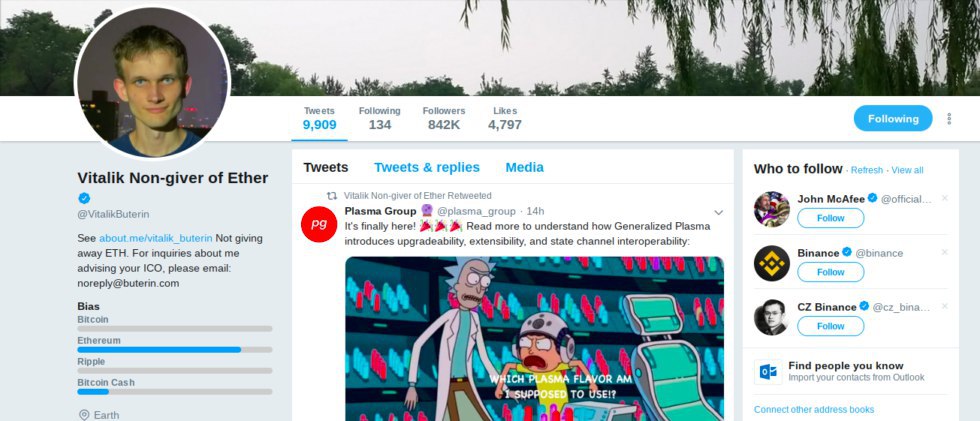Switch to the Tweets & replies tab
The width and height of the screenshot is (980, 421).
pos(427,167)
